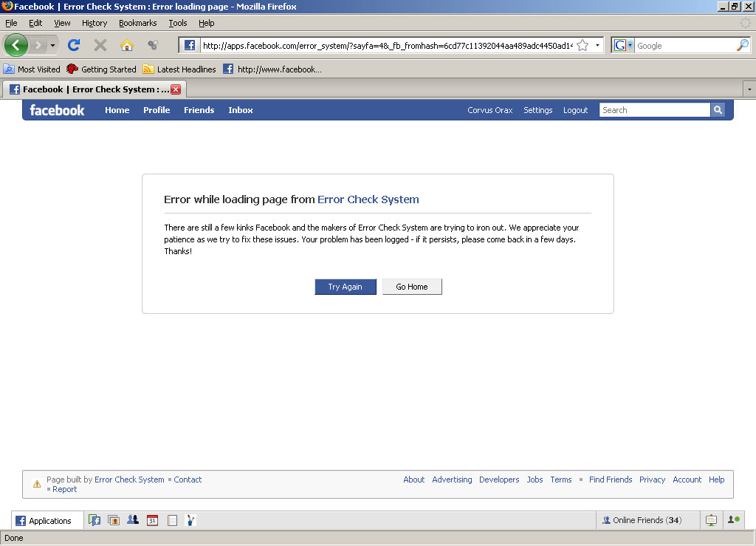Open the Error Check System heading link
The height and width of the screenshot is (546, 756).
368,199
